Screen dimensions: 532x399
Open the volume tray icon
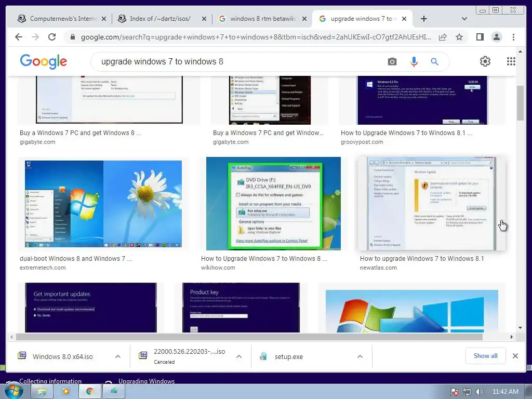(479, 392)
